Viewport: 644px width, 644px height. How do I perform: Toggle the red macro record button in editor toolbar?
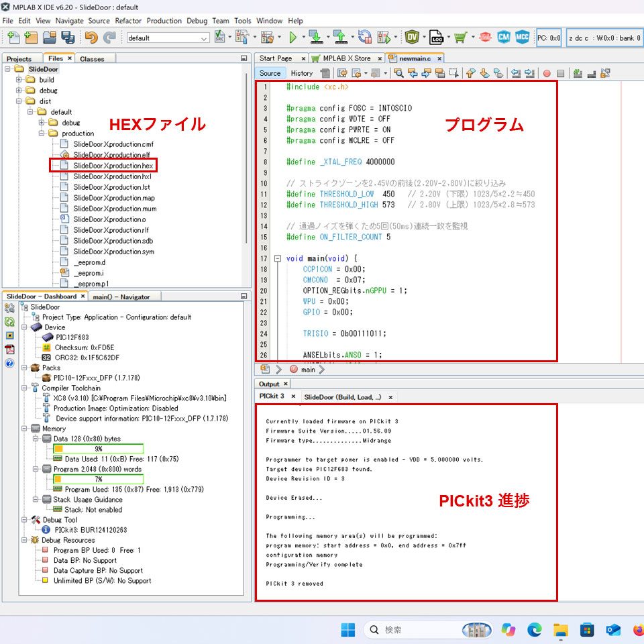(547, 74)
